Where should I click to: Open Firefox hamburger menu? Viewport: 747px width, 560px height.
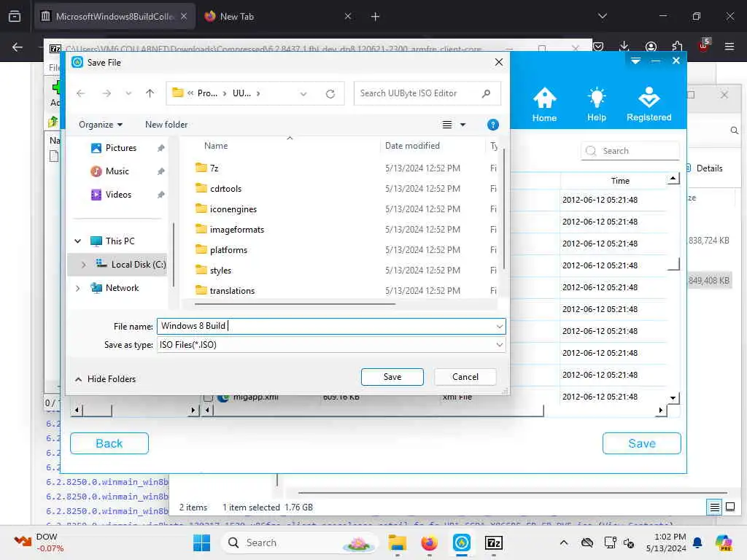coord(729,46)
